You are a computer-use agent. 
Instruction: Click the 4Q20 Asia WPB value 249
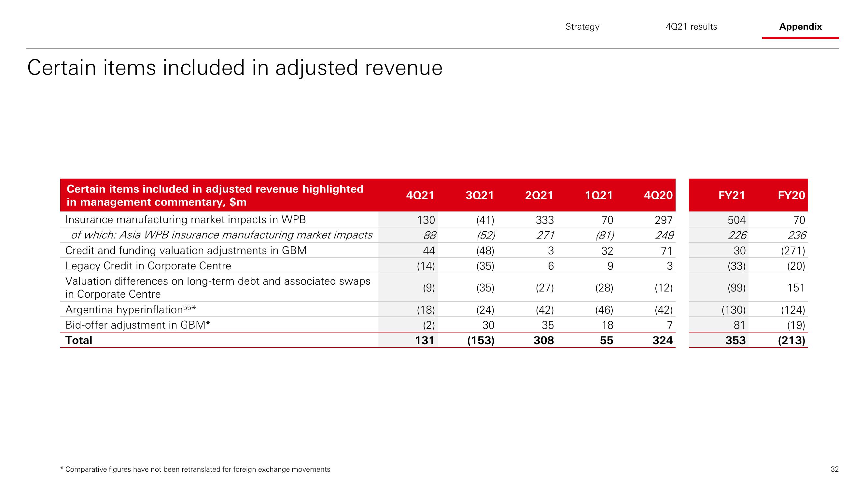click(665, 235)
